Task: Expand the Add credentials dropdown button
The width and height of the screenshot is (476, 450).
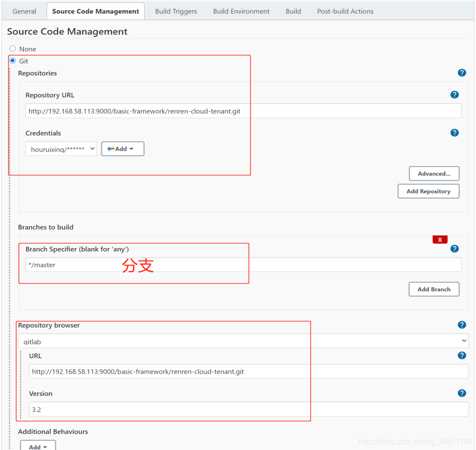Action: coord(123,149)
